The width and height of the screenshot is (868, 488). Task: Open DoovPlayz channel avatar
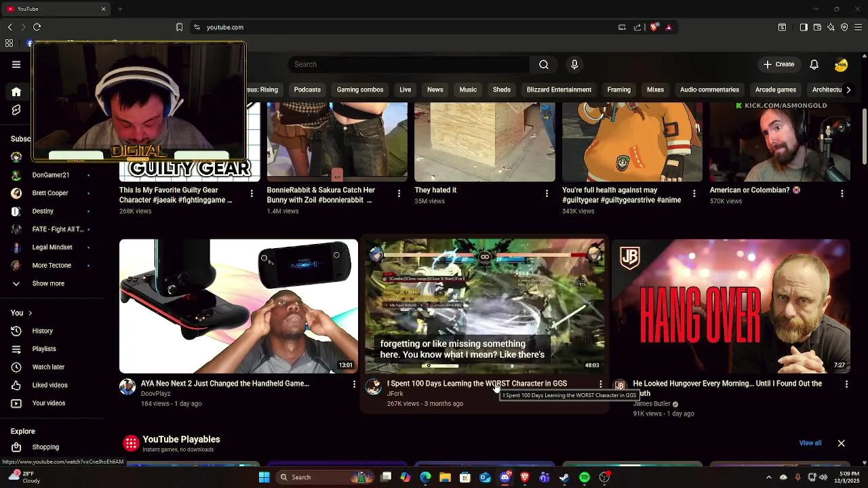(127, 387)
